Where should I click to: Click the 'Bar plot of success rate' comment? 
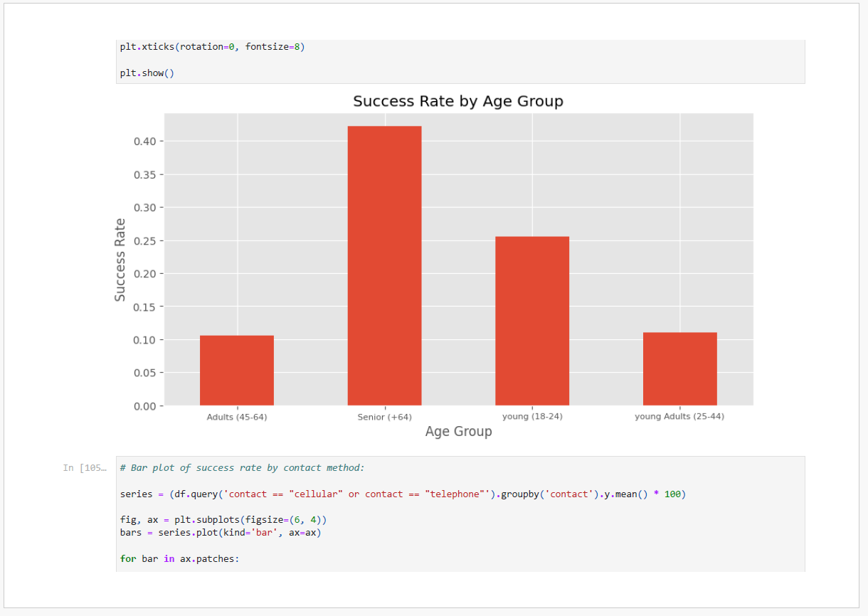pos(242,467)
